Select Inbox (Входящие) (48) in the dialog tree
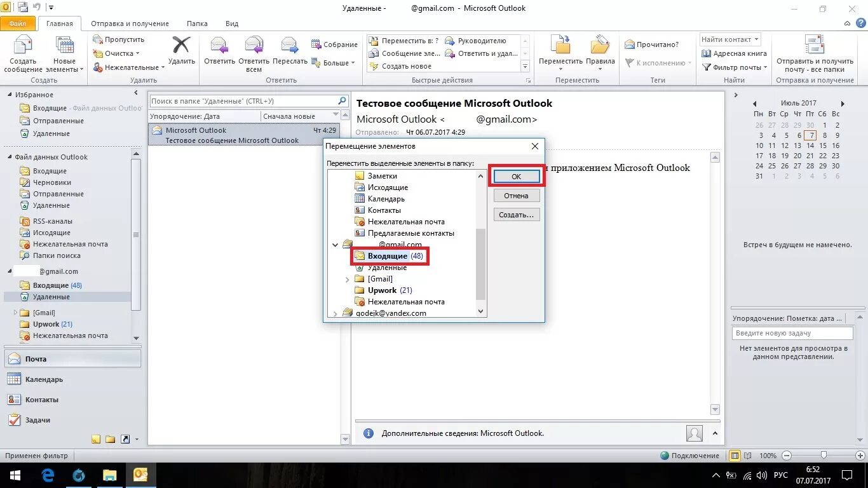Image resolution: width=868 pixels, height=488 pixels. [390, 256]
